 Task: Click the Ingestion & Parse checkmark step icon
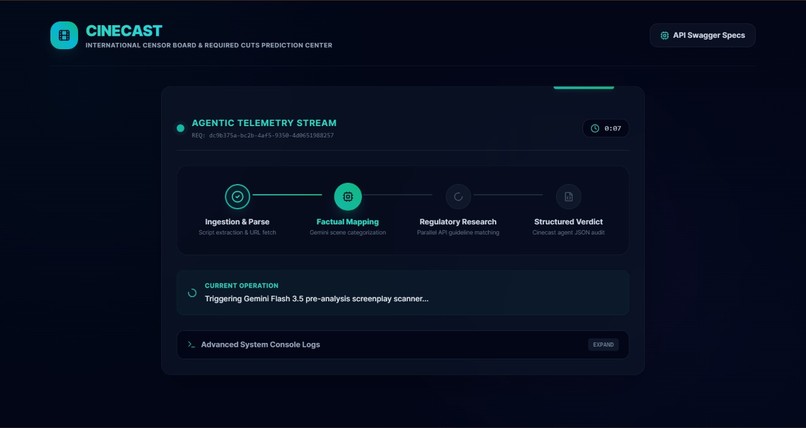point(237,197)
